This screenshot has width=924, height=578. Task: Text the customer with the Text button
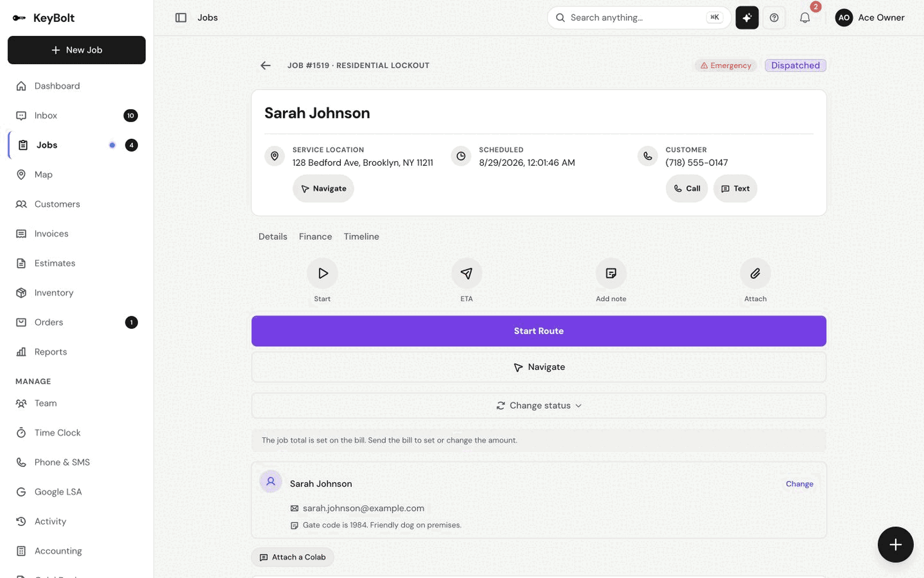click(735, 188)
